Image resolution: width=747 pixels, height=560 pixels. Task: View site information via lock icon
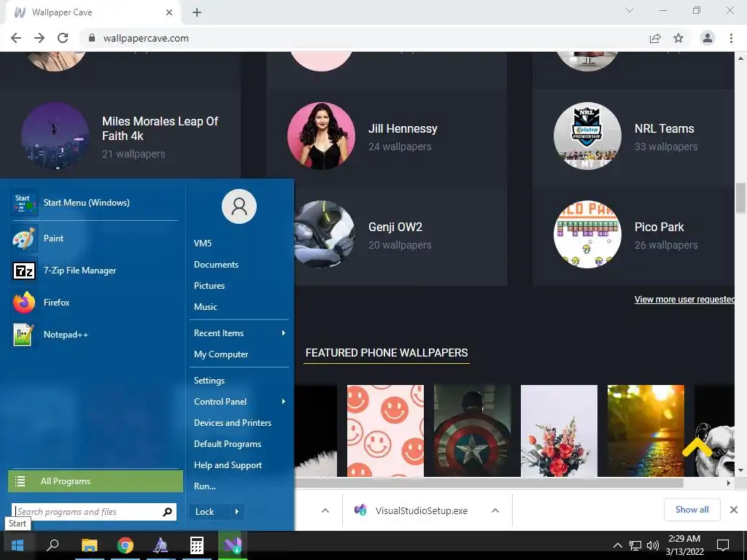[92, 38]
